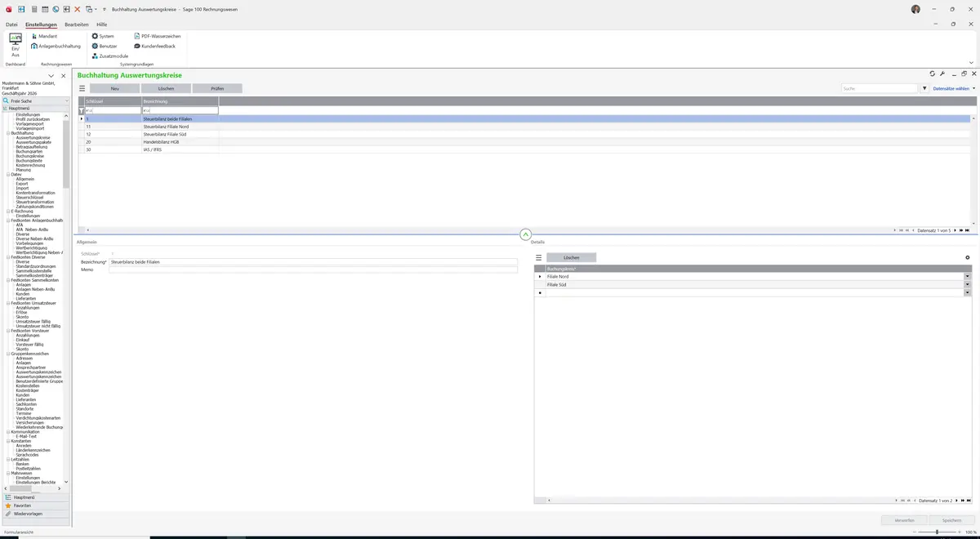
Task: Select row Steuerbilanz Filiale Süd
Action: pyautogui.click(x=524, y=134)
